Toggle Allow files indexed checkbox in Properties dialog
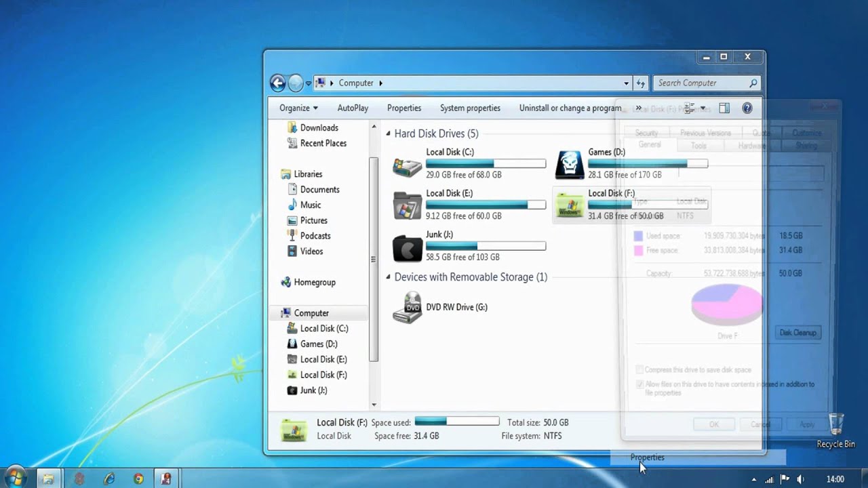This screenshot has width=868, height=488. tap(639, 384)
